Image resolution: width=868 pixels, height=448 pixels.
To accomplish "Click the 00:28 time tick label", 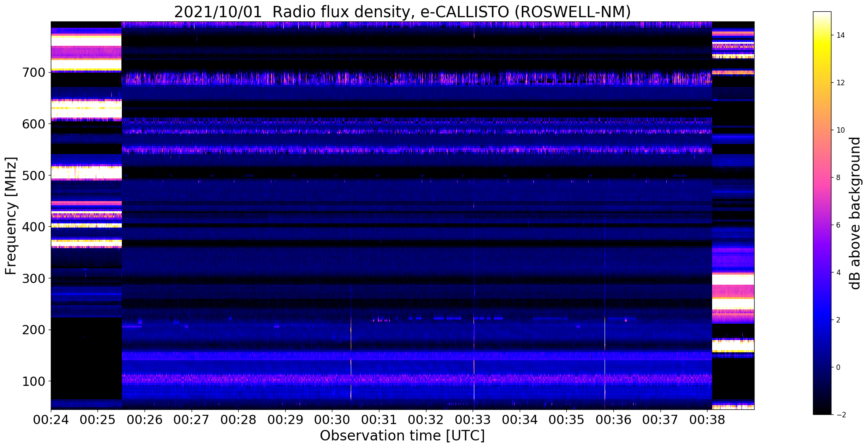I will pyautogui.click(x=239, y=420).
